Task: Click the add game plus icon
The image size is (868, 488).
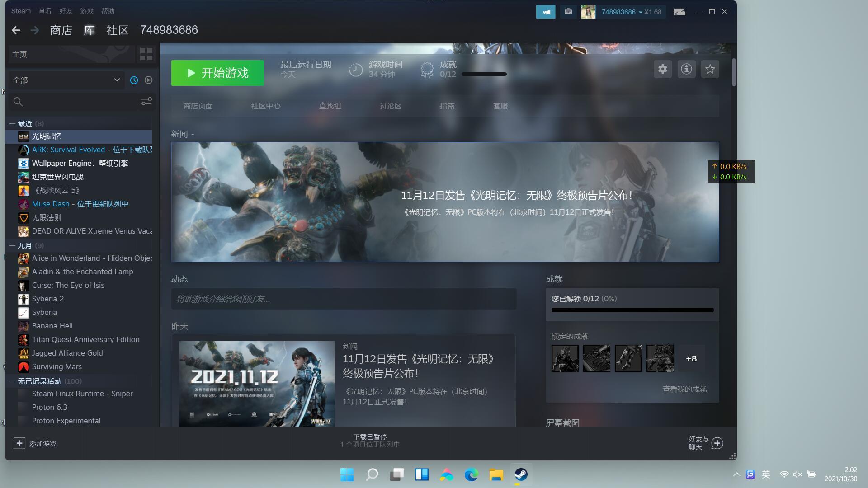Action: pyautogui.click(x=19, y=443)
